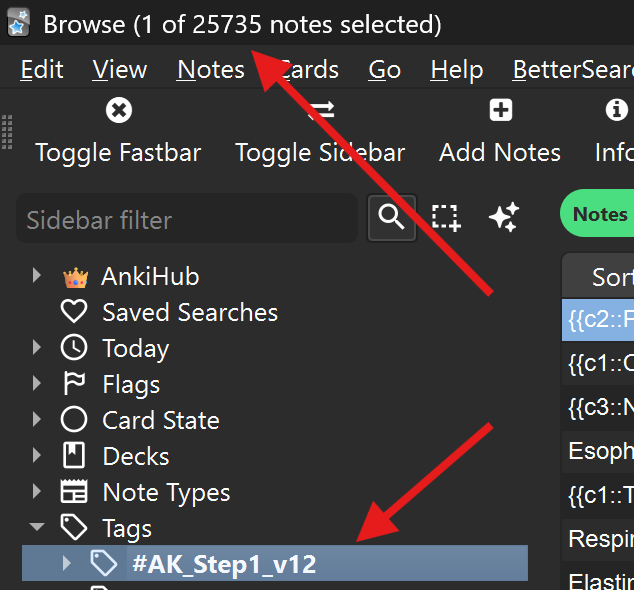634x590 pixels.
Task: Open the View menu
Action: 119,70
